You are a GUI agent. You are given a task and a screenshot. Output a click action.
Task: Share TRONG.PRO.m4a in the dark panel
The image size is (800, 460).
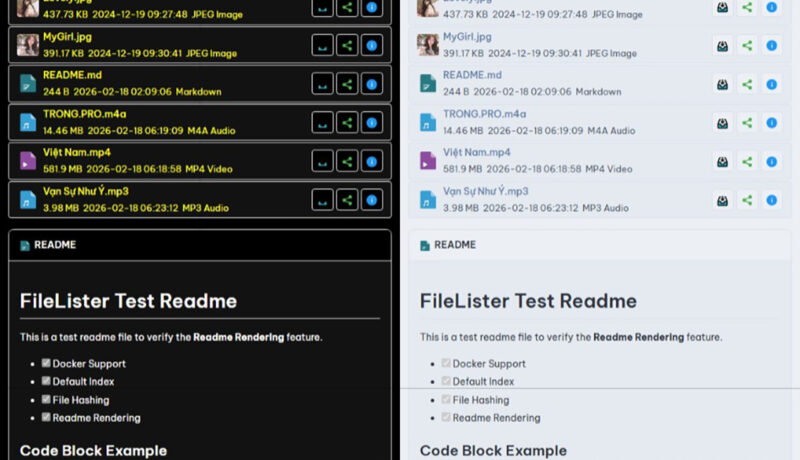point(347,122)
